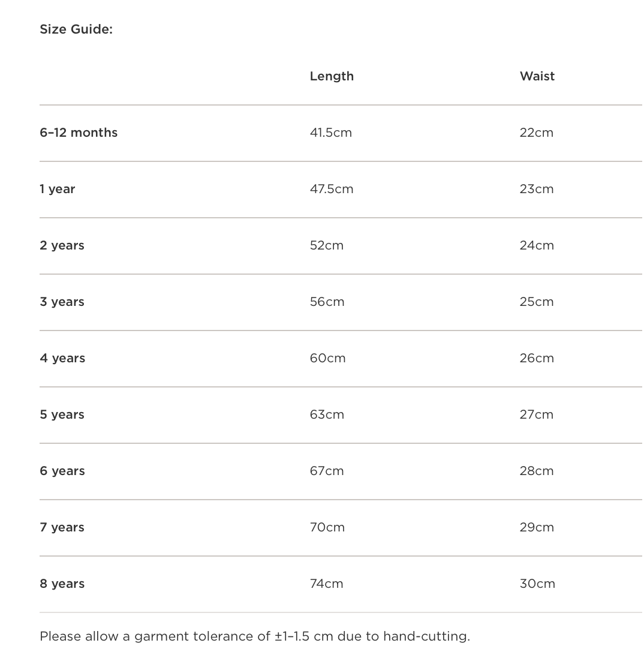Viewport: 644px width, 655px height.
Task: Click the Length column header
Action: (x=332, y=76)
